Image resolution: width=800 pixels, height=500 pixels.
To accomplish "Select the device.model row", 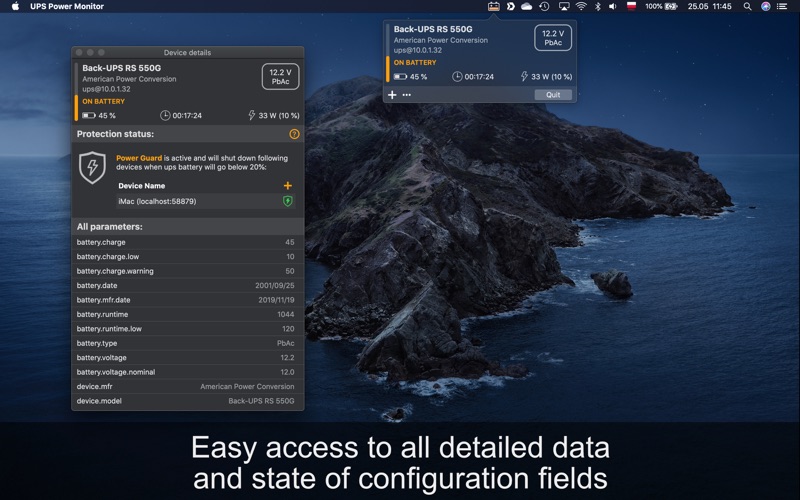I will [188, 401].
